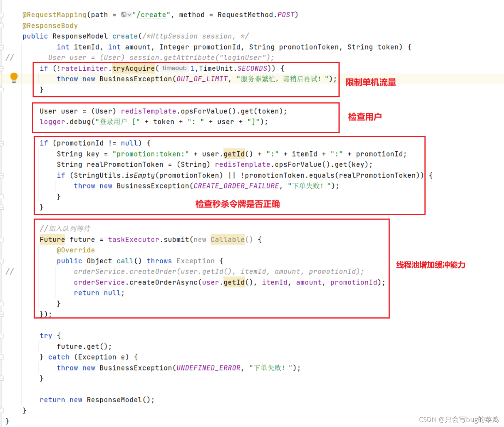Click the highlighted tryAcquire method call

(x=134, y=68)
